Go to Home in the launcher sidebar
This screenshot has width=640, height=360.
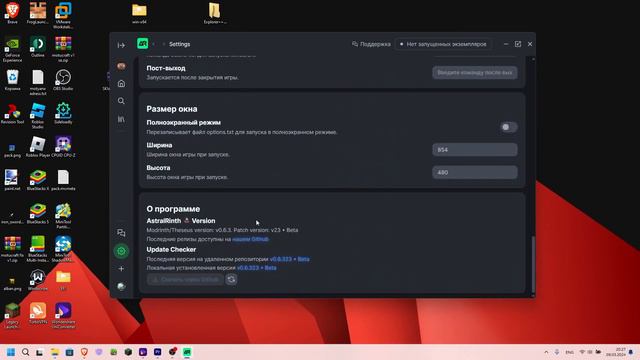click(x=121, y=84)
